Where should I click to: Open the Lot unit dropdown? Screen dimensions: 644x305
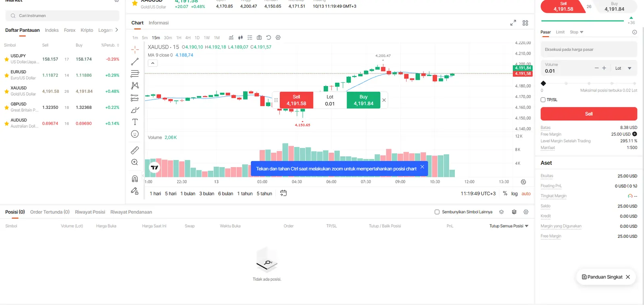[623, 68]
